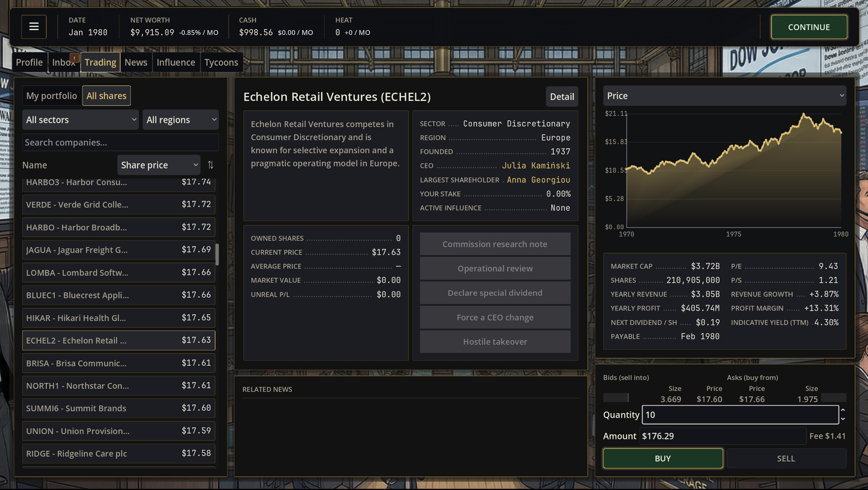Switch to the Tycoons tab
868x490 pixels.
coord(221,63)
